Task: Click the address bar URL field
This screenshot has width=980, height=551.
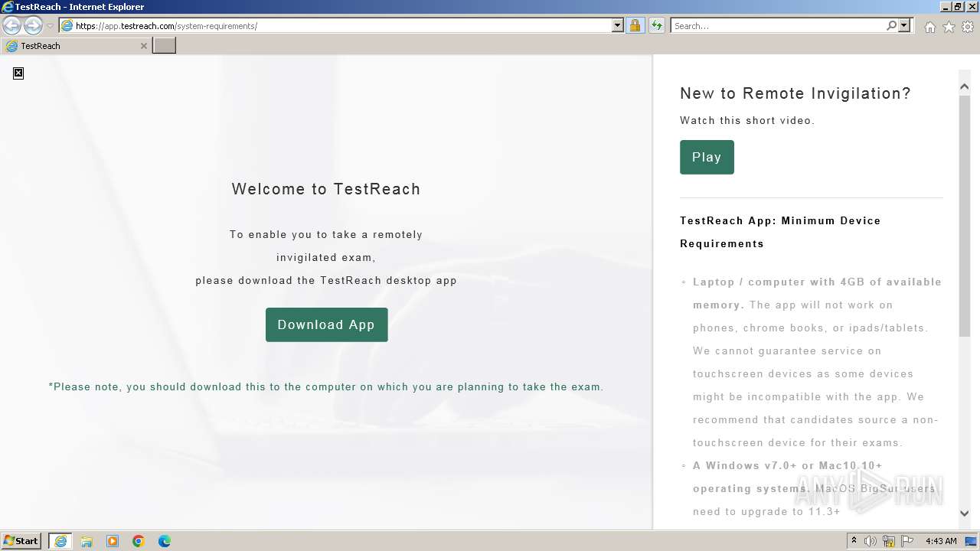Action: (335, 26)
